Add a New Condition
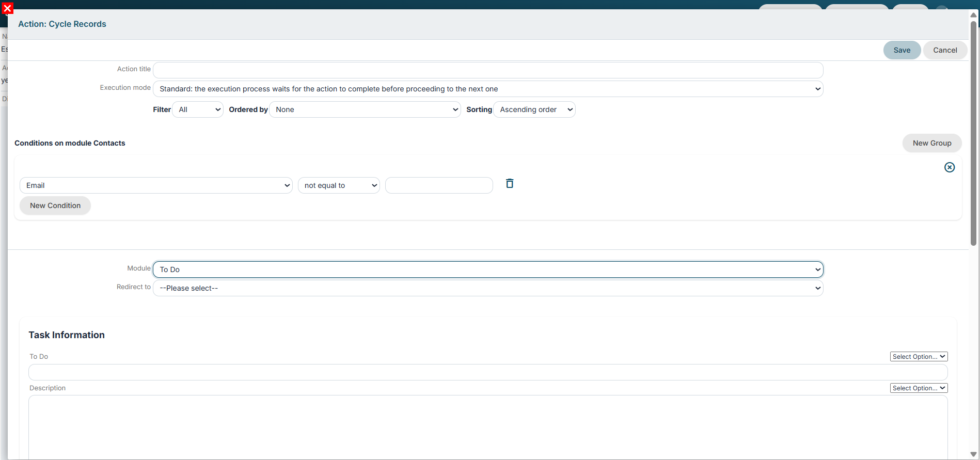Image resolution: width=980 pixels, height=460 pixels. click(x=55, y=205)
